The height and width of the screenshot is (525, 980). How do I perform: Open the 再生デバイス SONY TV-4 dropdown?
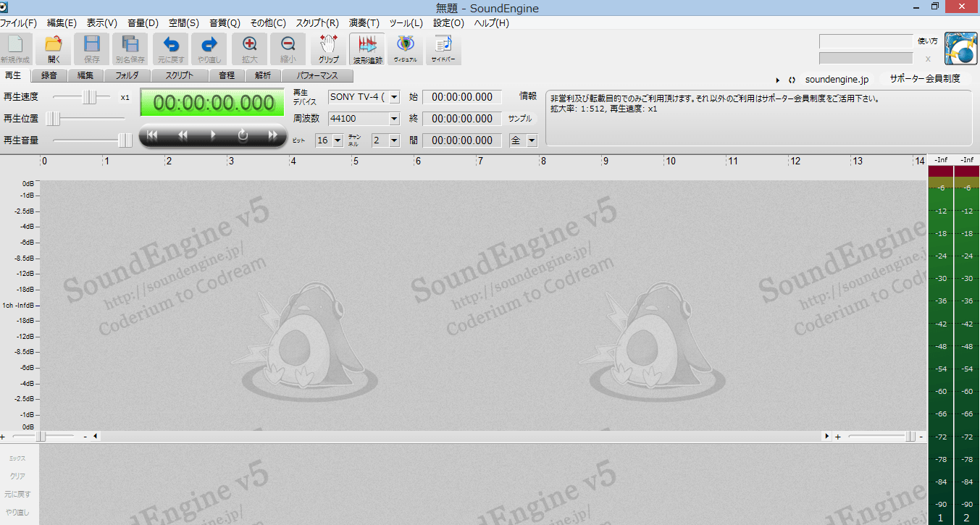(x=395, y=97)
